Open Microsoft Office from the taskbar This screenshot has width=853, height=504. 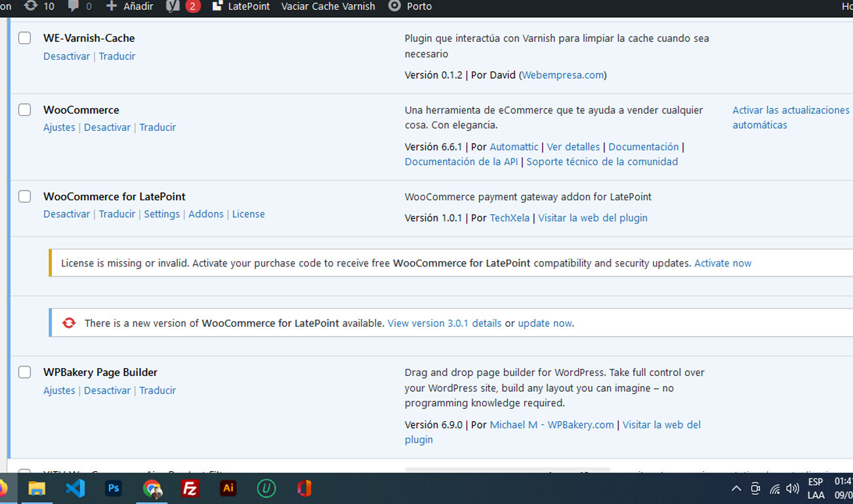pos(304,488)
